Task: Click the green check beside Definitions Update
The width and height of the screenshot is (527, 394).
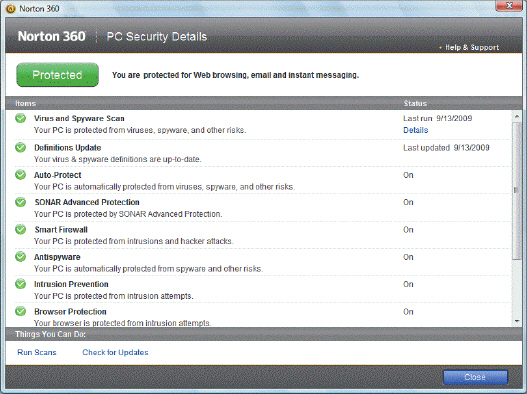Action: 21,147
